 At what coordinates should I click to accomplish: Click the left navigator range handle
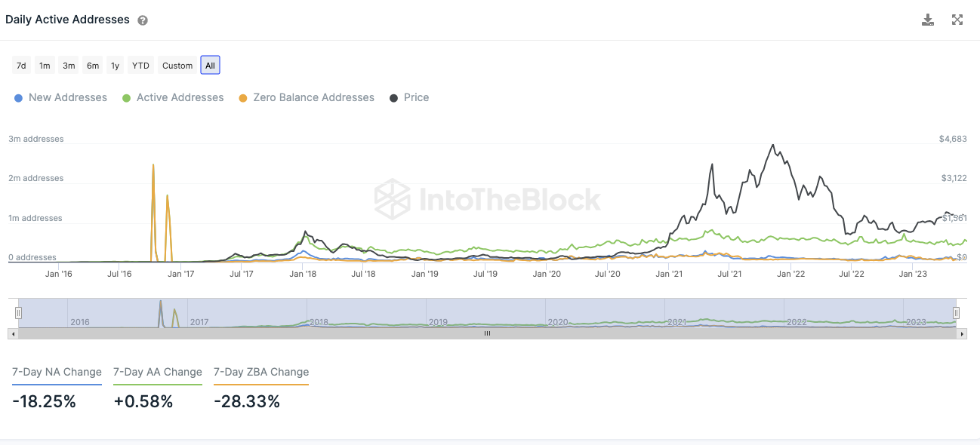point(20,313)
